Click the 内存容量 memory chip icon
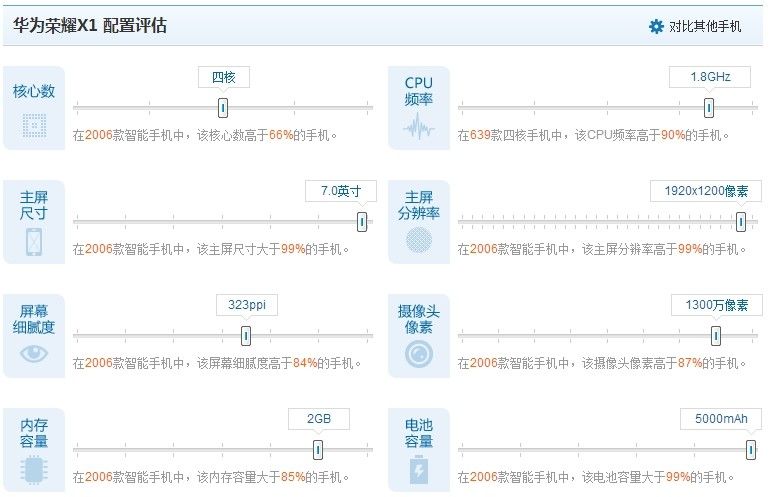 (x=34, y=470)
